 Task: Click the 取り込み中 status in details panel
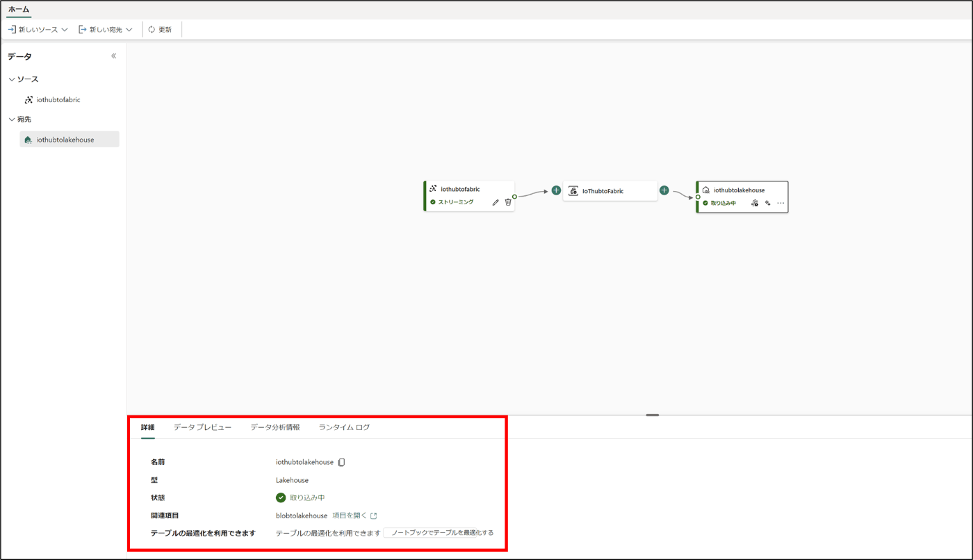pos(300,497)
